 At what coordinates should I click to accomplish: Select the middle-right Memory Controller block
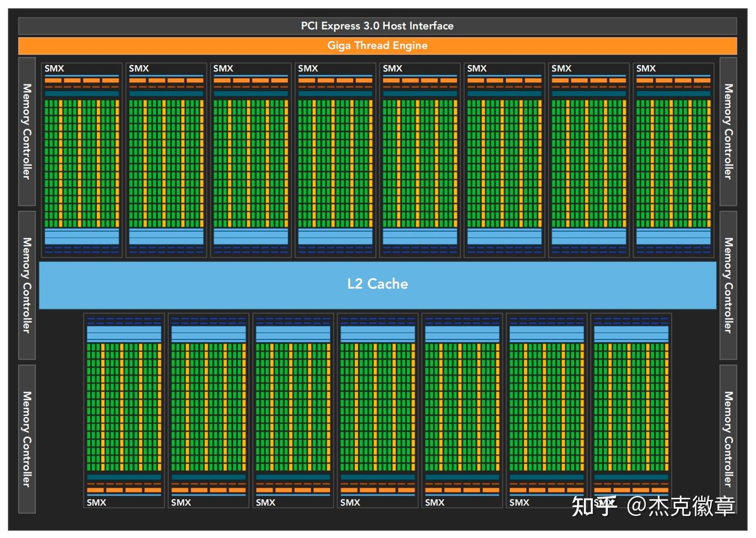click(728, 286)
